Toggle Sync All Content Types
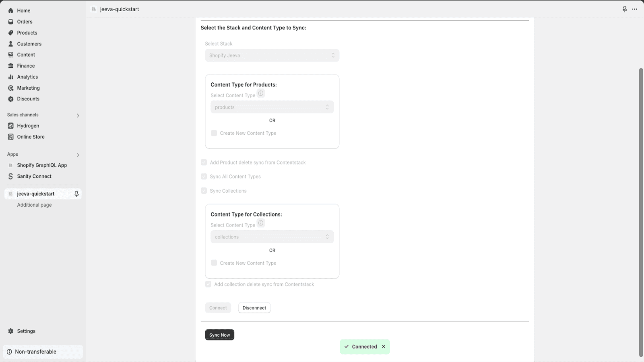This screenshot has width=644, height=362. (204, 176)
